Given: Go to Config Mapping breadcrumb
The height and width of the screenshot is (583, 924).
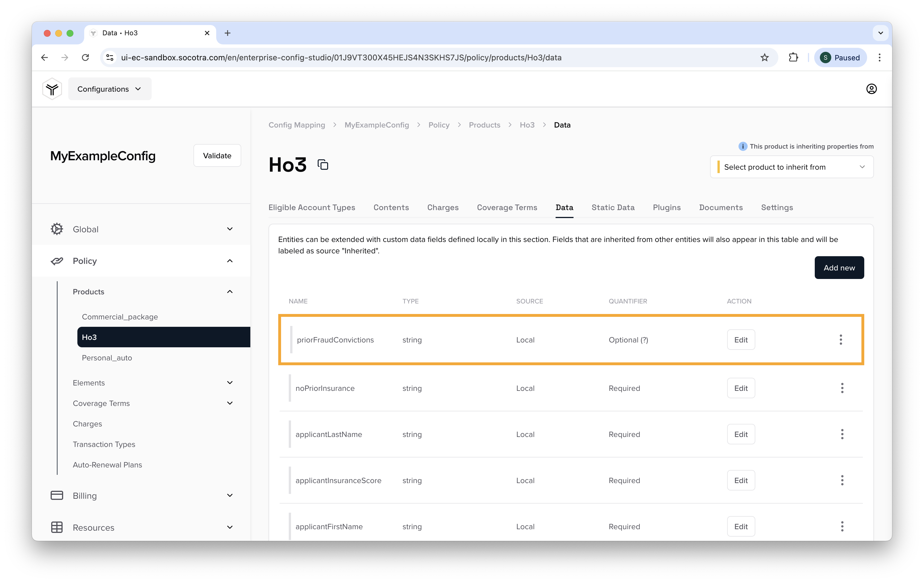Looking at the screenshot, I should [297, 125].
